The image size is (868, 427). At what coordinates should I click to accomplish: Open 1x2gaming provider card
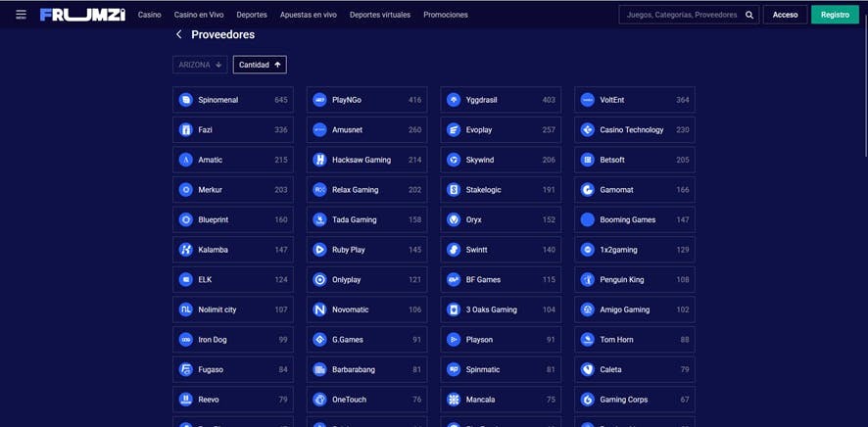tap(635, 249)
